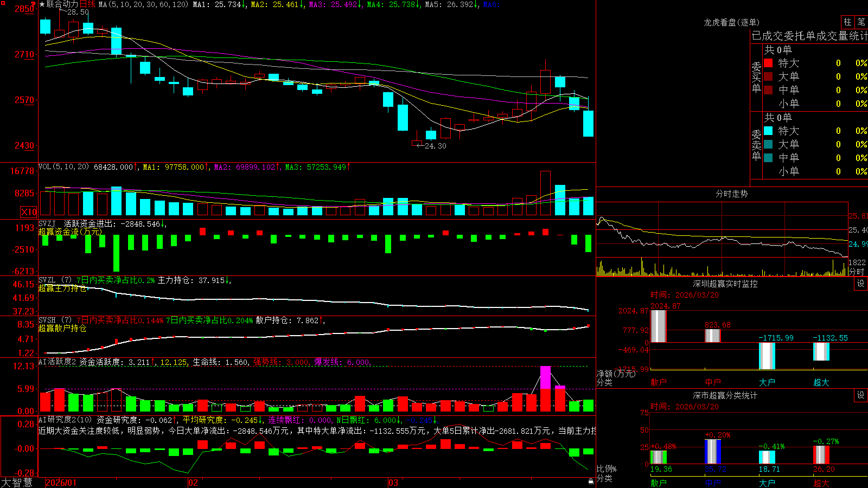Click the 委买单 section label
This screenshot has height=488, width=868.
756,77
